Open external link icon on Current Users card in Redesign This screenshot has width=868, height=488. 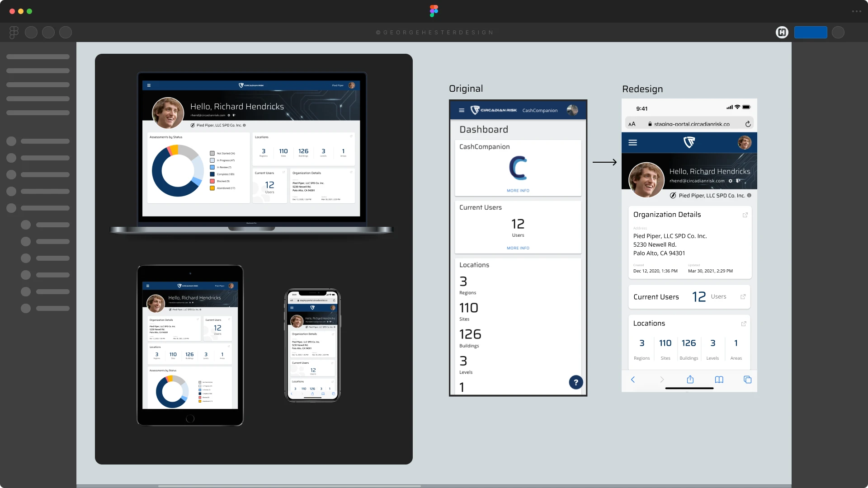coord(743,297)
